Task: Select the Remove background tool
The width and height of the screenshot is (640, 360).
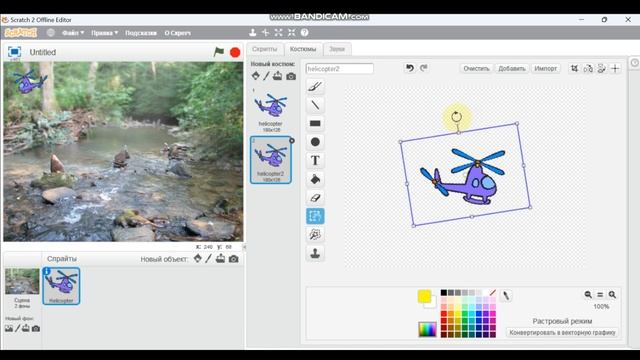Action: pos(315,235)
